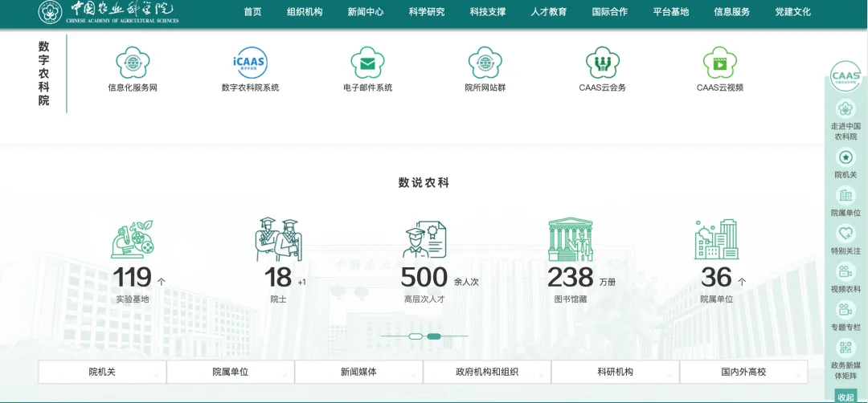Click the 信息化服务网 text link
The image size is (868, 403).
tap(133, 88)
